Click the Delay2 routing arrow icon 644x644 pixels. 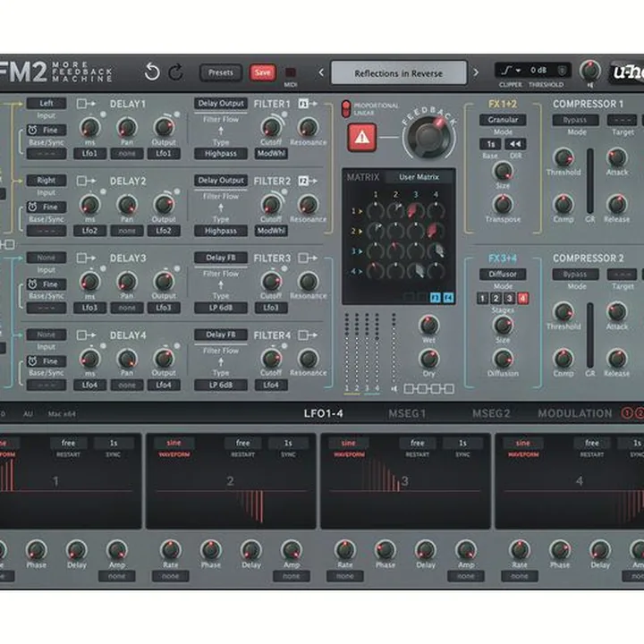coord(86,181)
